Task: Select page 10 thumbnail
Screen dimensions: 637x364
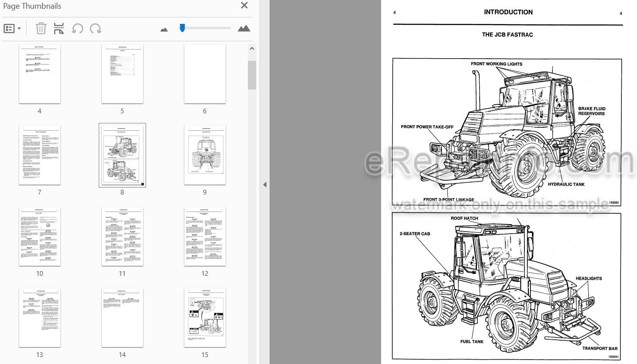Action: pos(40,237)
